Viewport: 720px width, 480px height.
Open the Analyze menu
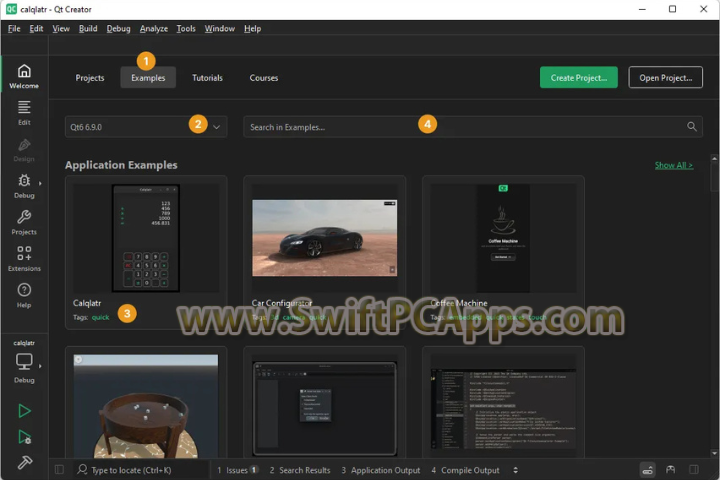tap(153, 28)
